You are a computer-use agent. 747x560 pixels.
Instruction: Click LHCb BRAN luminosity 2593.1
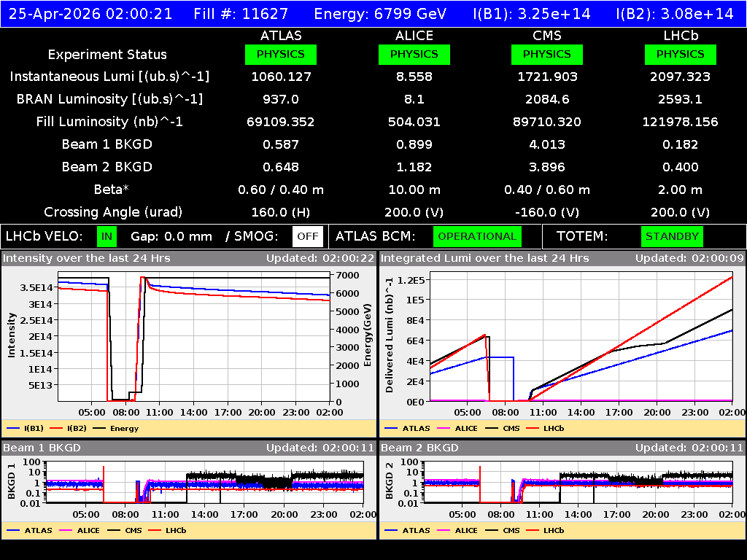[x=681, y=99]
